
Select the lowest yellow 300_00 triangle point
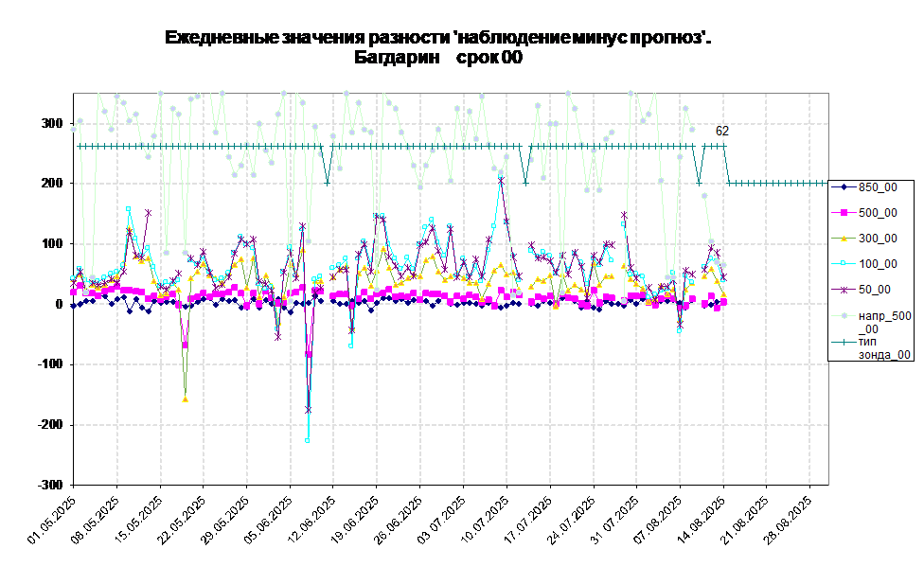pos(185,399)
